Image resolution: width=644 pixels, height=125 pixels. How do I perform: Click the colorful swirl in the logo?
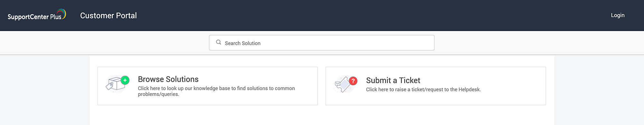click(x=62, y=13)
